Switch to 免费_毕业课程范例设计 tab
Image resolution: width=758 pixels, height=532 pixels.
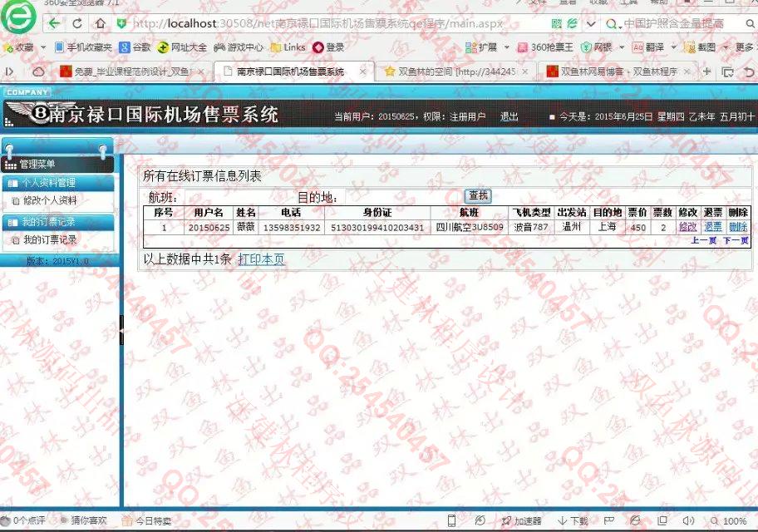[x=131, y=71]
